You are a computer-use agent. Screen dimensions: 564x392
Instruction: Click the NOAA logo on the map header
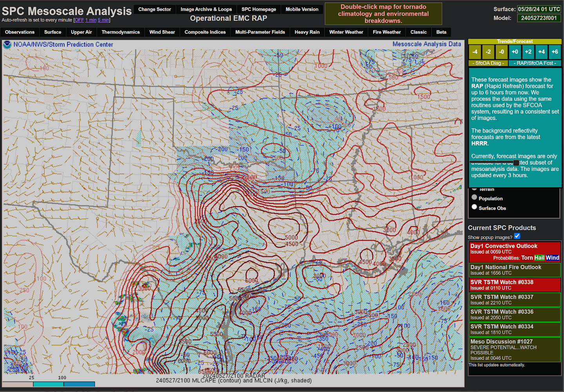pyautogui.click(x=7, y=45)
